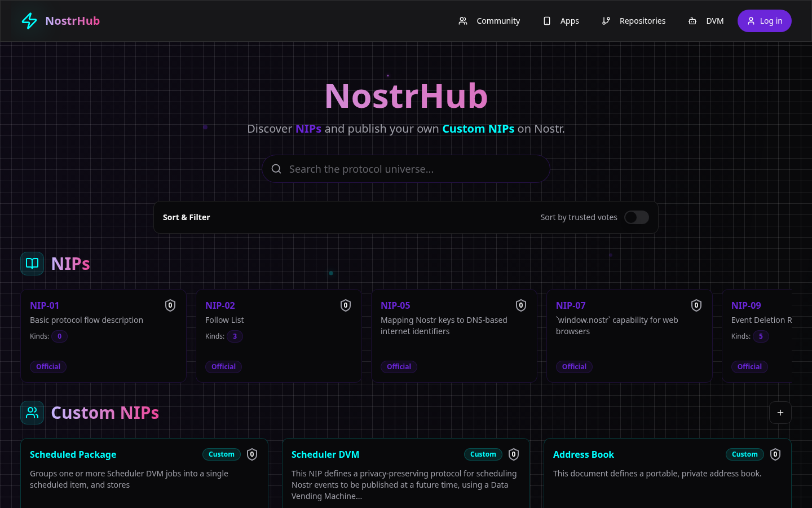Click the DVM robot icon in navbar

692,21
